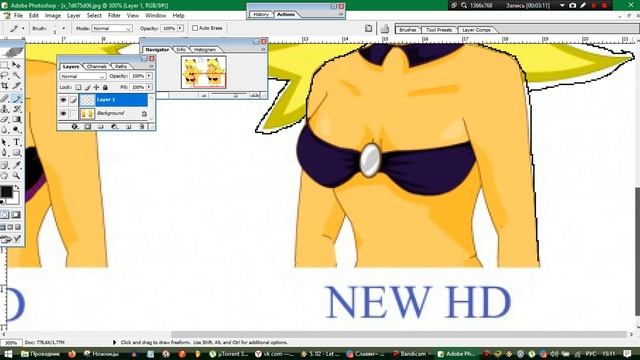Enable the Auto Erase checkbox

click(x=195, y=28)
